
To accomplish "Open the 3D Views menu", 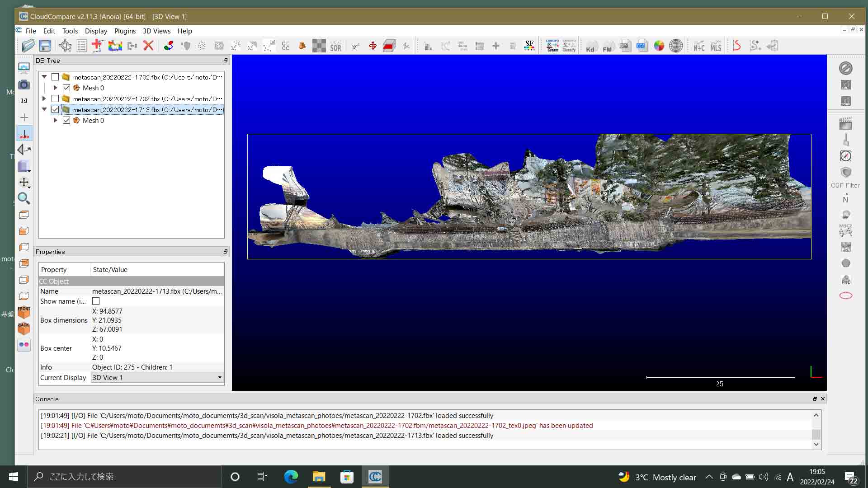I will click(x=156, y=31).
